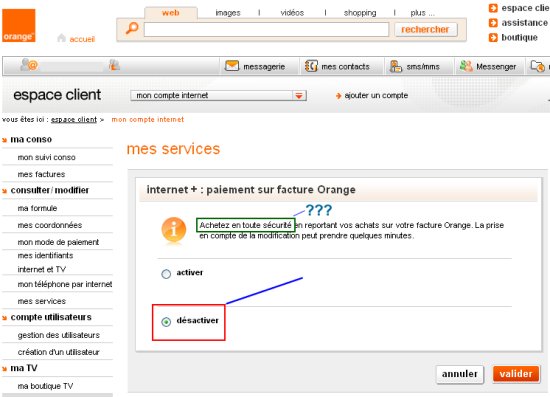Open mes coordonnées in the sidebar
The height and width of the screenshot is (397, 550).
(x=49, y=225)
